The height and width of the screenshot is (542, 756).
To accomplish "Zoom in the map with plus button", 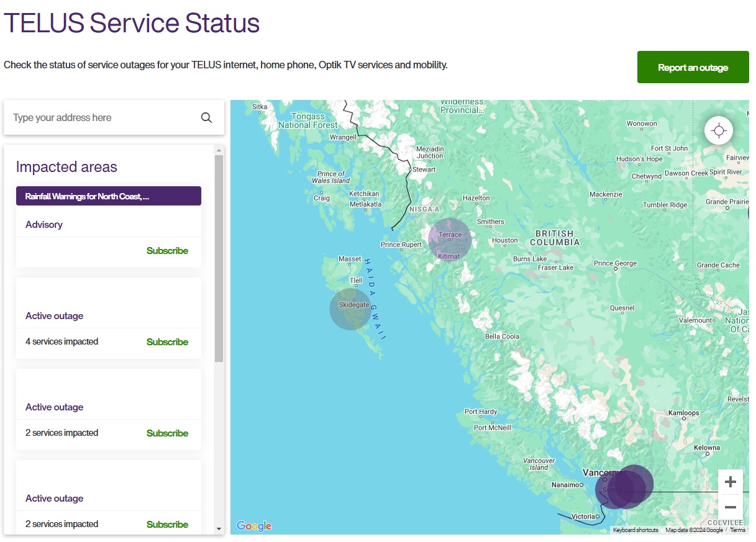I will [x=731, y=482].
